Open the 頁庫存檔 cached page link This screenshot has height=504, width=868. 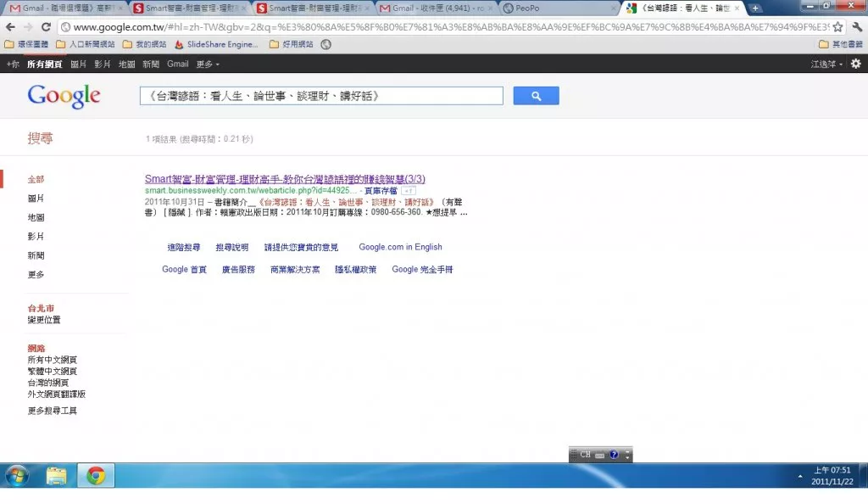coord(381,191)
